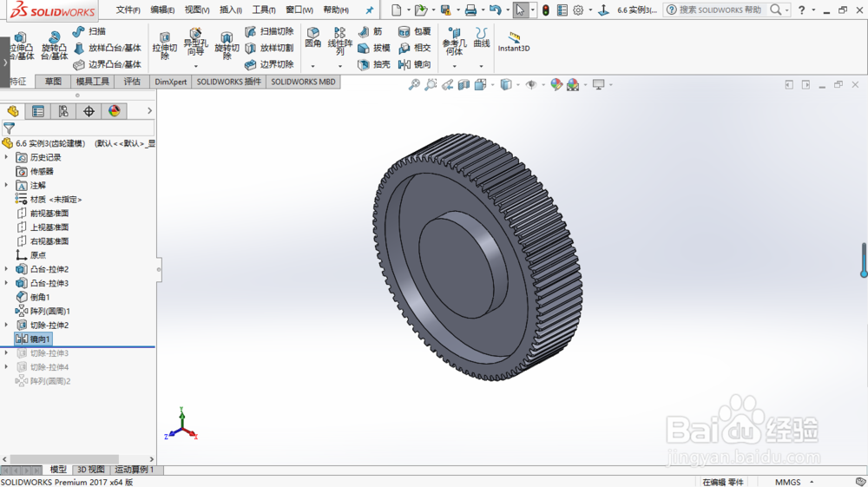This screenshot has width=868, height=487.
Task: Open the FeatureManager design tree tab
Action: tap(13, 111)
